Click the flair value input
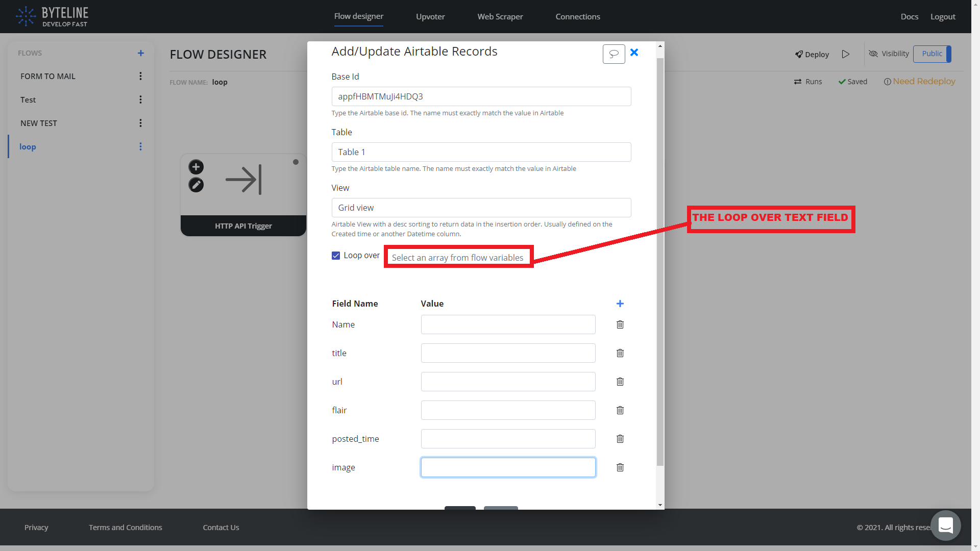The image size is (980, 551). coord(508,410)
